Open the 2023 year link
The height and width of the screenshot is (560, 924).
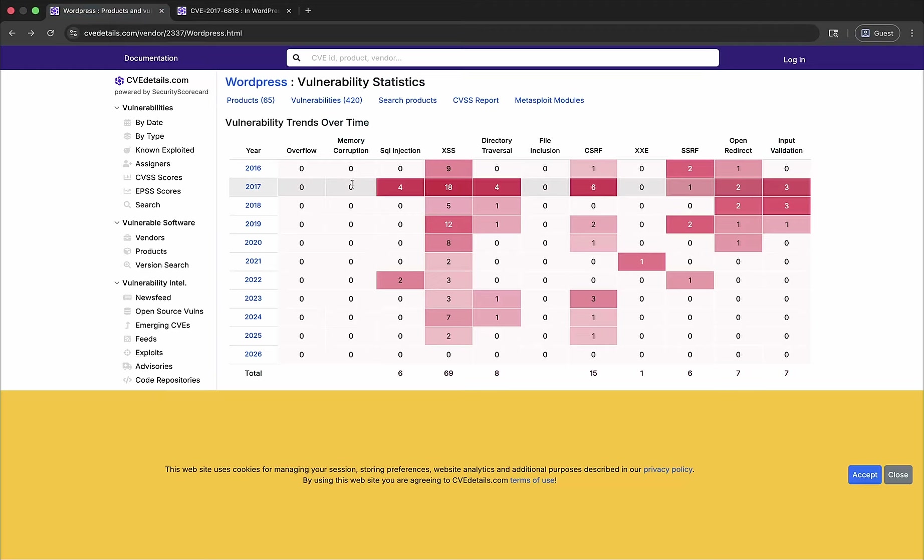point(253,299)
